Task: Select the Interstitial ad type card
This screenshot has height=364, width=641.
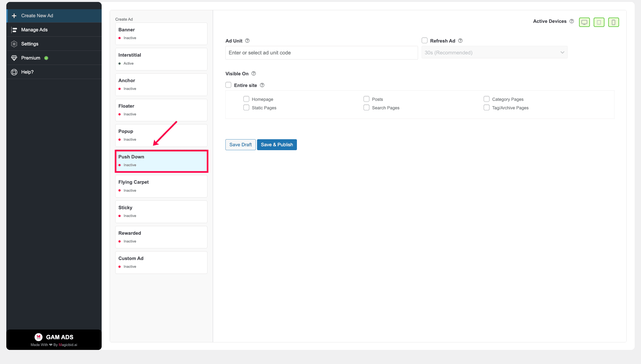Action: pos(161,59)
